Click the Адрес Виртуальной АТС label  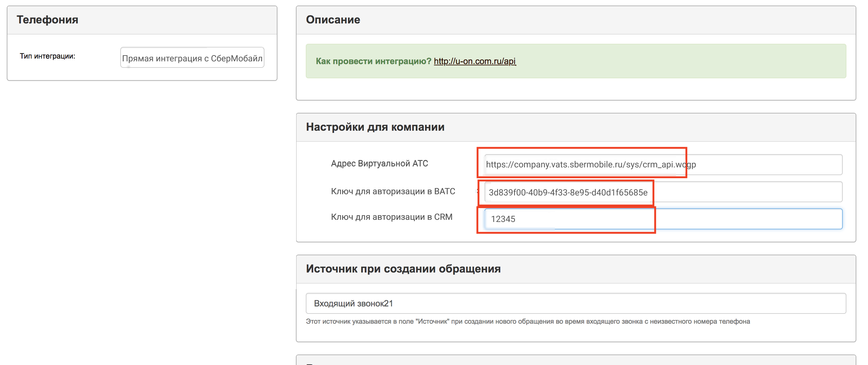coord(379,163)
